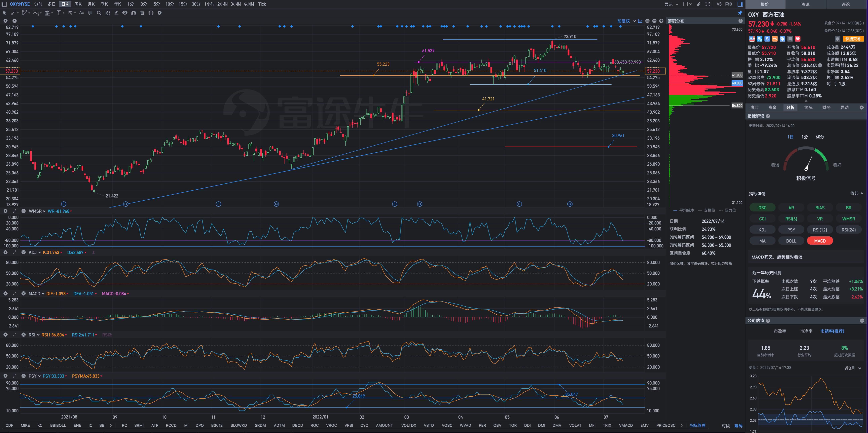Remove the PSY indicator panel
Viewport: 868px width, 433px height.
[24, 376]
